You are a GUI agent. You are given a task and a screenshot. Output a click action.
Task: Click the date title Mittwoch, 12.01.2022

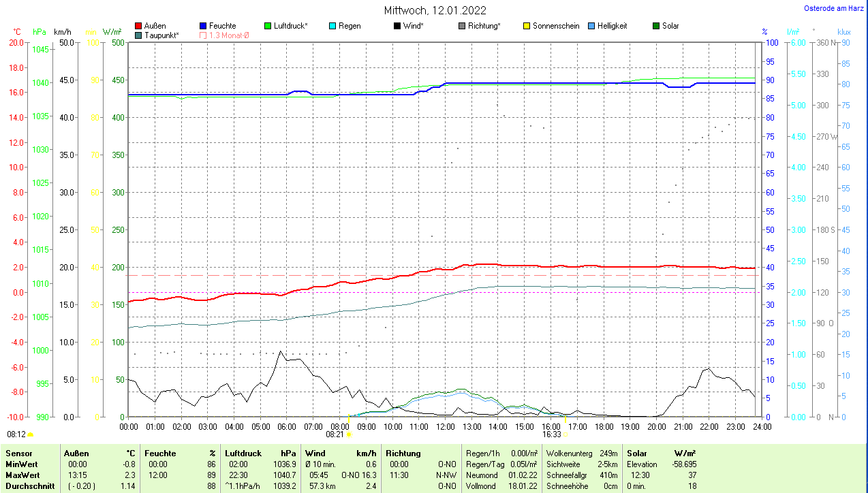tap(435, 10)
